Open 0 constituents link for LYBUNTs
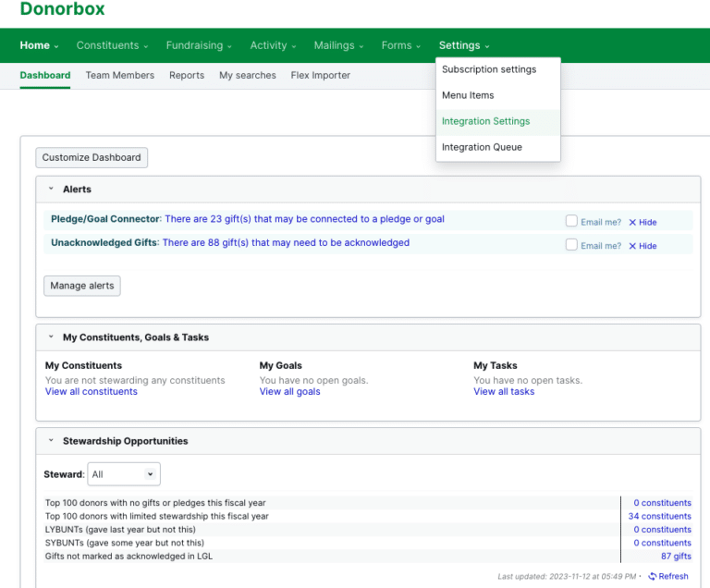Viewport: 710px width, 588px height. pos(663,530)
